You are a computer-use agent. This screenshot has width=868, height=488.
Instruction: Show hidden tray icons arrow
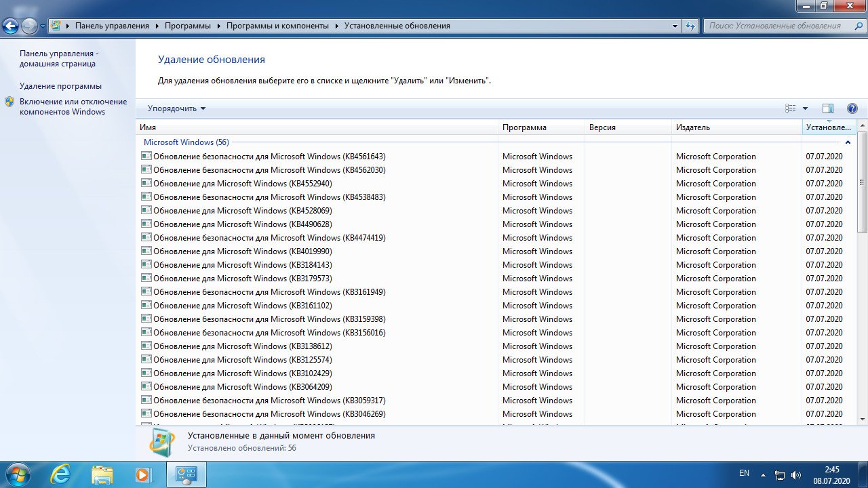tap(763, 474)
